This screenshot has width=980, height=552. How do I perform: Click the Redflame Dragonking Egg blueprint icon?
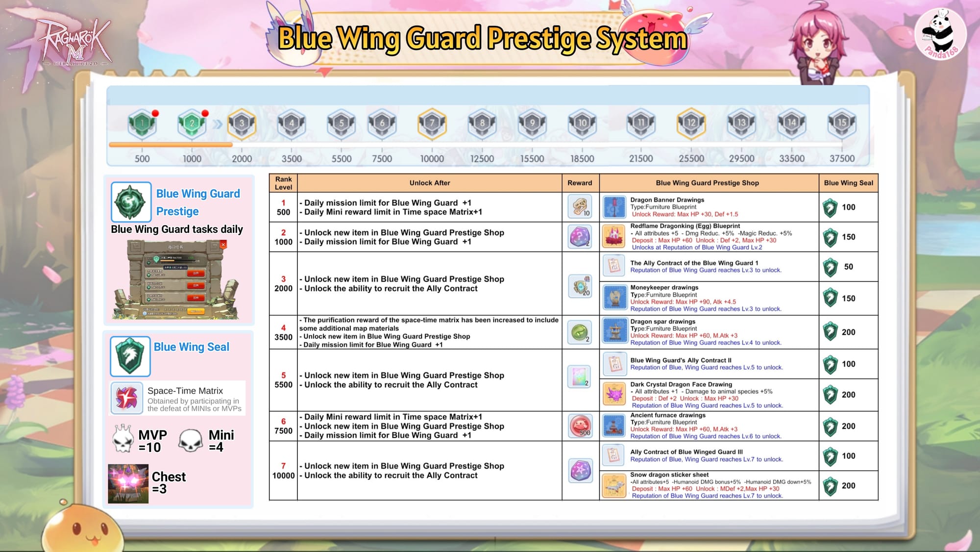(613, 237)
